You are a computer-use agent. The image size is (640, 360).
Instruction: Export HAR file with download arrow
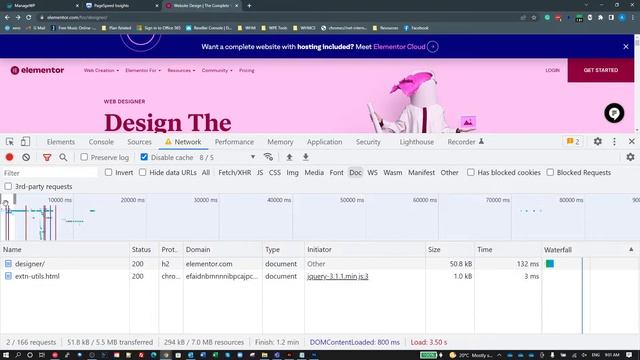pyautogui.click(x=306, y=157)
